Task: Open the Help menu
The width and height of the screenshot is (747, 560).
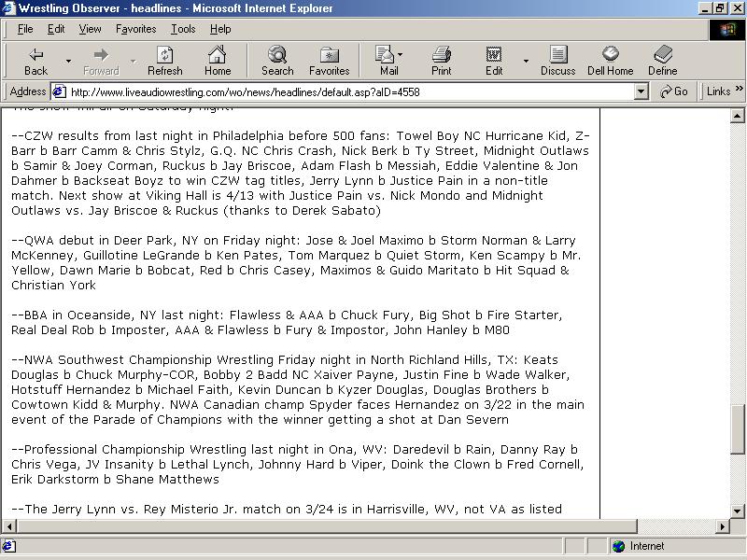Action: coord(220,29)
